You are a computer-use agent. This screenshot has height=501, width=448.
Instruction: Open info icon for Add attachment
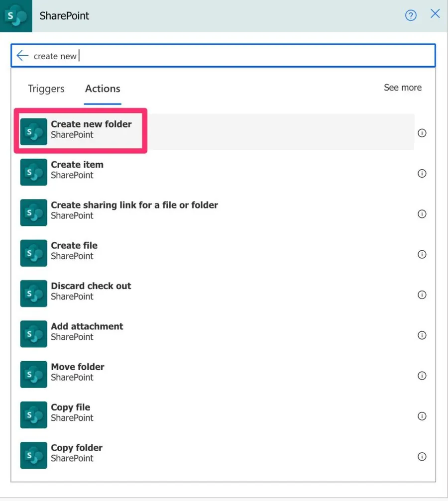pos(422,335)
